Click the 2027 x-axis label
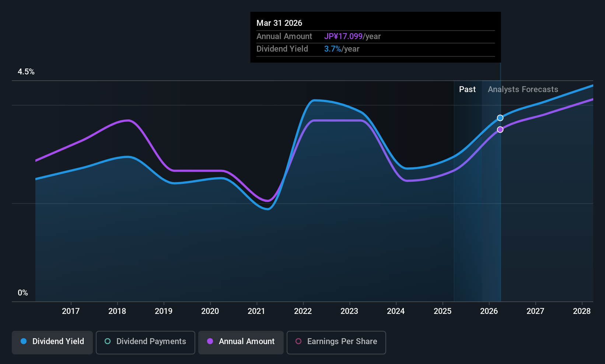605x364 pixels. 535,311
